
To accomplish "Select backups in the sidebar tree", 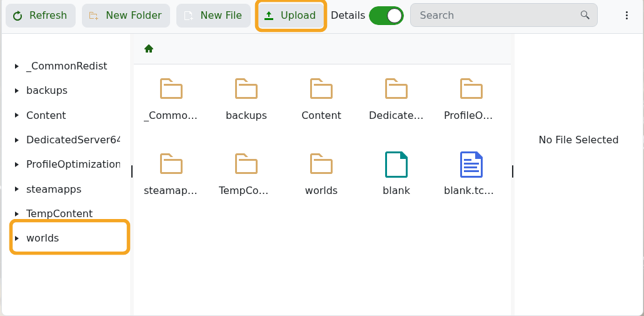I will click(x=47, y=90).
